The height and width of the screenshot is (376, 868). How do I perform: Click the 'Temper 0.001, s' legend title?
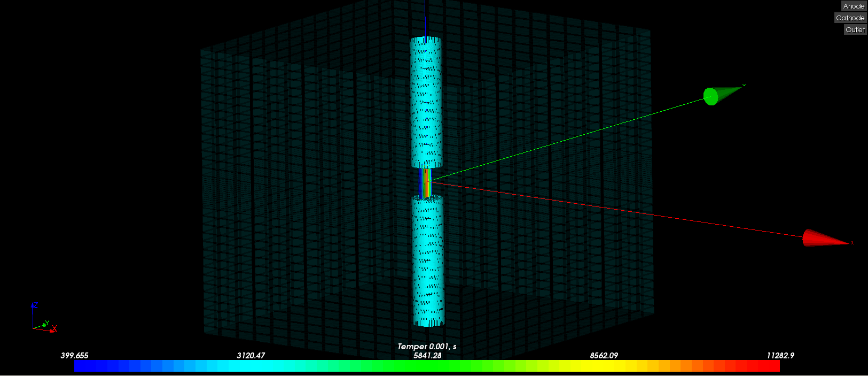(x=427, y=346)
